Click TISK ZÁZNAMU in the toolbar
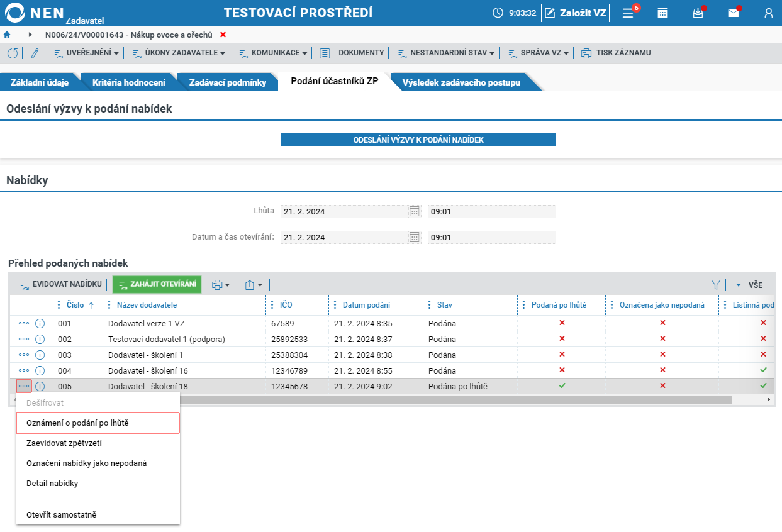The height and width of the screenshot is (532, 782). point(616,53)
